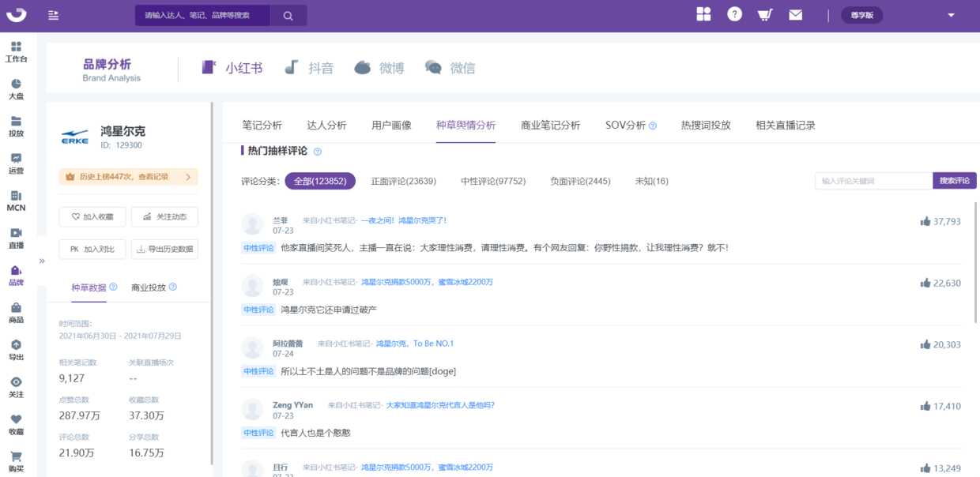Open the mail envelope icon in header
Image resolution: width=980 pixels, height=477 pixels.
tap(795, 15)
